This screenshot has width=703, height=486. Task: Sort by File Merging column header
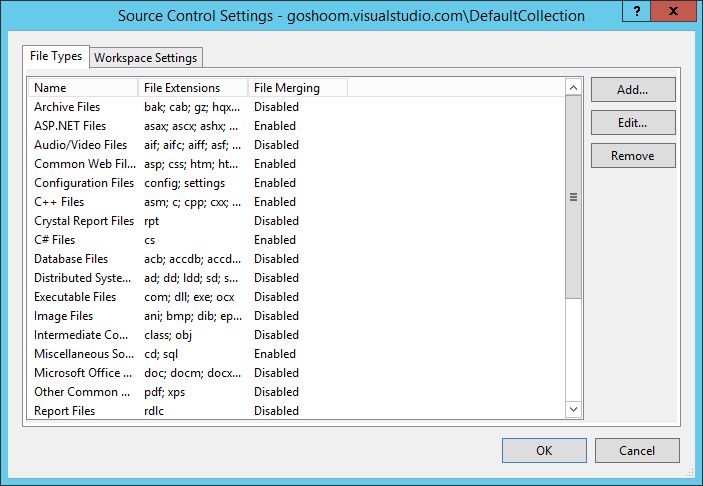[x=298, y=88]
